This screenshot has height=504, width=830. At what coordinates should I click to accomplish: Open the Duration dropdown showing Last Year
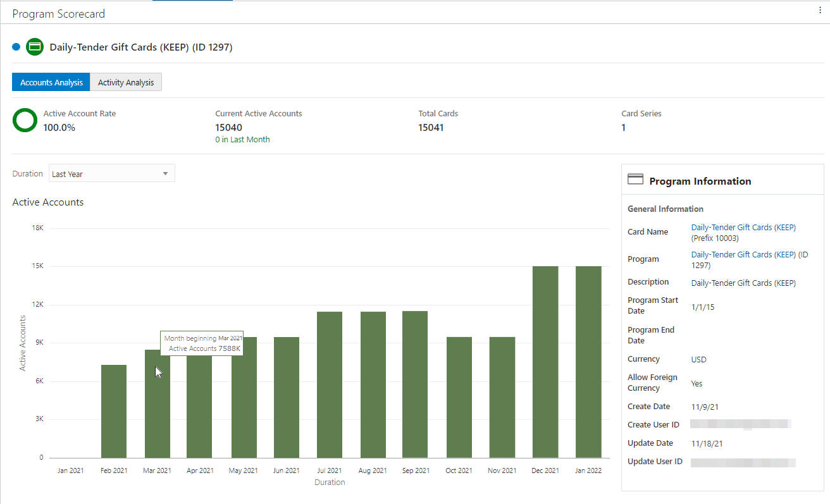pyautogui.click(x=111, y=173)
